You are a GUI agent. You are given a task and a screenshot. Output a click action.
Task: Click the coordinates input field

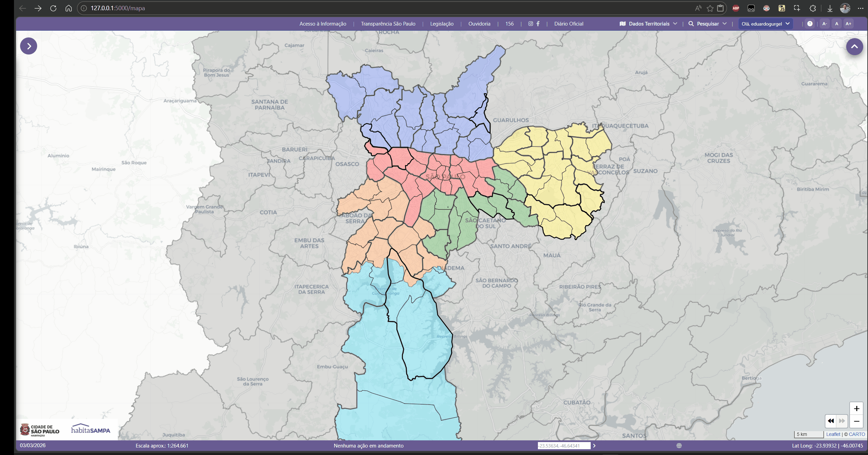[563, 445]
